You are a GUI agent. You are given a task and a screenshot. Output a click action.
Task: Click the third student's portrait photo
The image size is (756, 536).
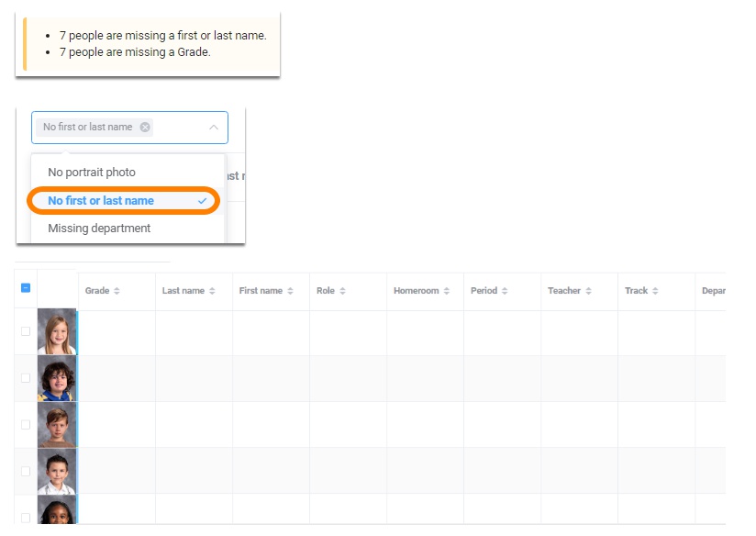click(57, 425)
